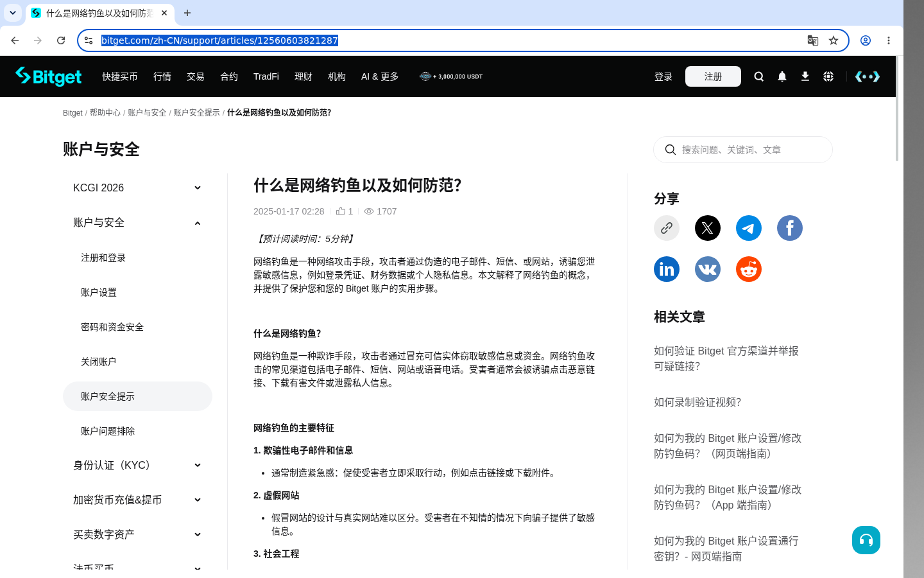Image resolution: width=924 pixels, height=578 pixels.
Task: Click the 登录 login link
Action: point(663,76)
